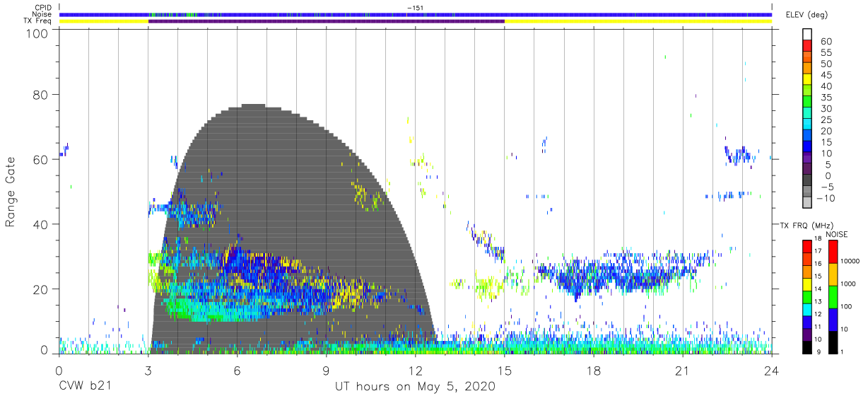Click the blue Noise strip at the top
The width and height of the screenshot is (868, 401).
(416, 14)
